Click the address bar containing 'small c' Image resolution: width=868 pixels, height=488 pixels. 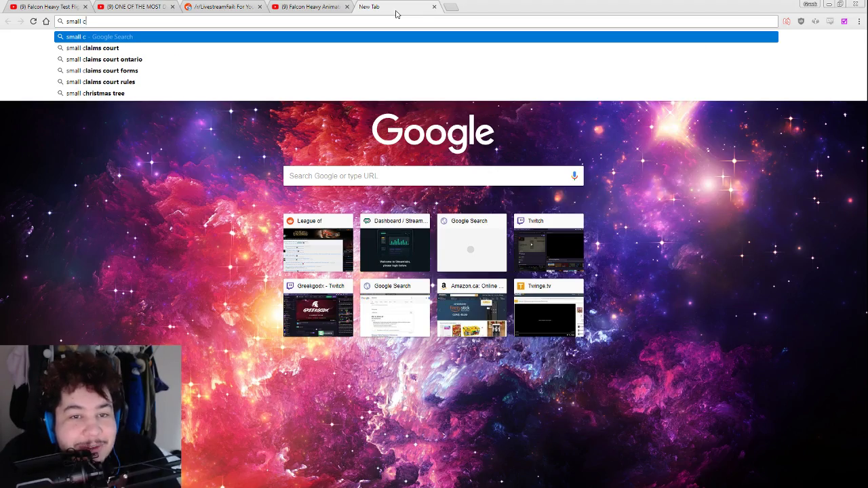coord(416,21)
